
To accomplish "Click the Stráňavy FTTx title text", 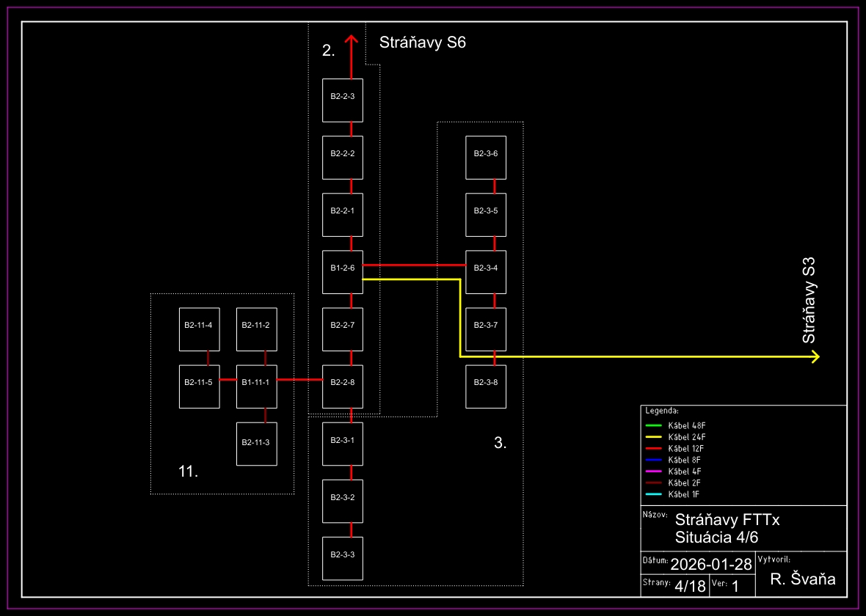I will (727, 520).
